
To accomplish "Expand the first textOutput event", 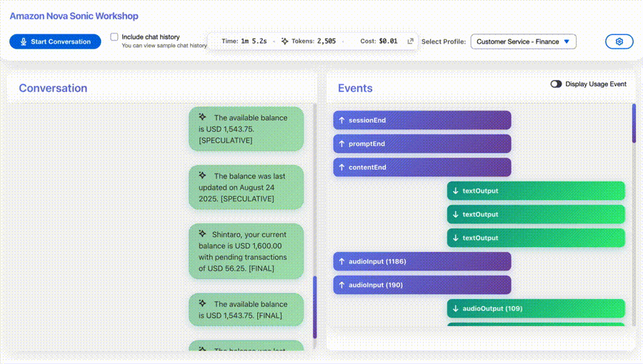I will pos(536,191).
